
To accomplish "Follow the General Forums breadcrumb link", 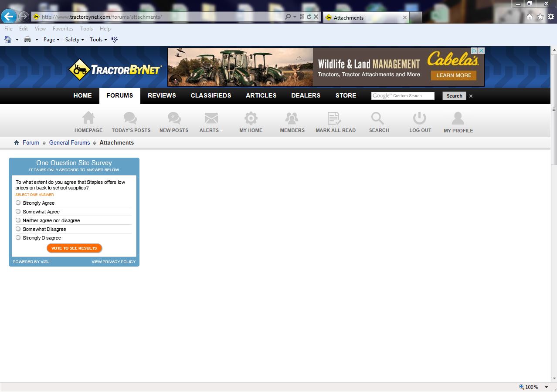I will tap(69, 143).
